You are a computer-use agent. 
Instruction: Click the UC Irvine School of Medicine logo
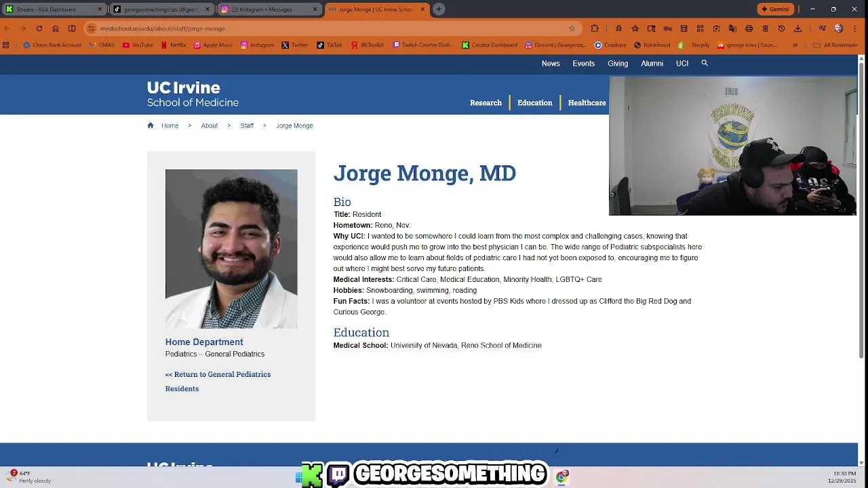pyautogui.click(x=193, y=95)
